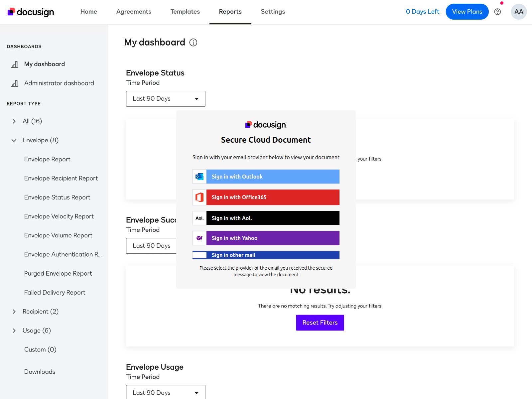532x399 pixels.
Task: Open the Envelope Recipient Report
Action: tap(61, 178)
